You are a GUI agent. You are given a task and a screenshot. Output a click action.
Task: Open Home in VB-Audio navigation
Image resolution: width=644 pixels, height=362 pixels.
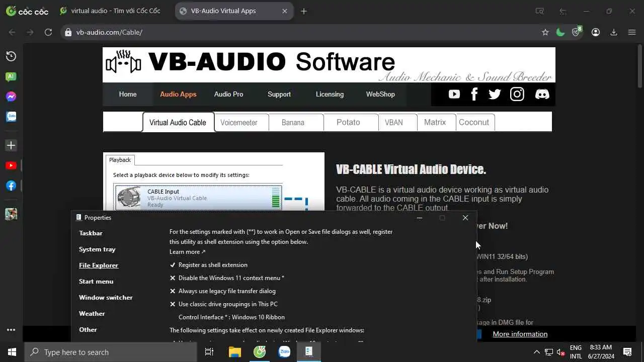click(x=128, y=94)
